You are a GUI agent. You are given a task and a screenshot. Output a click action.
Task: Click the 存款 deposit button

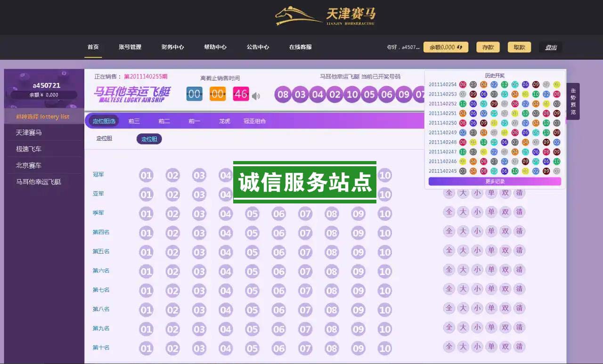click(x=488, y=47)
